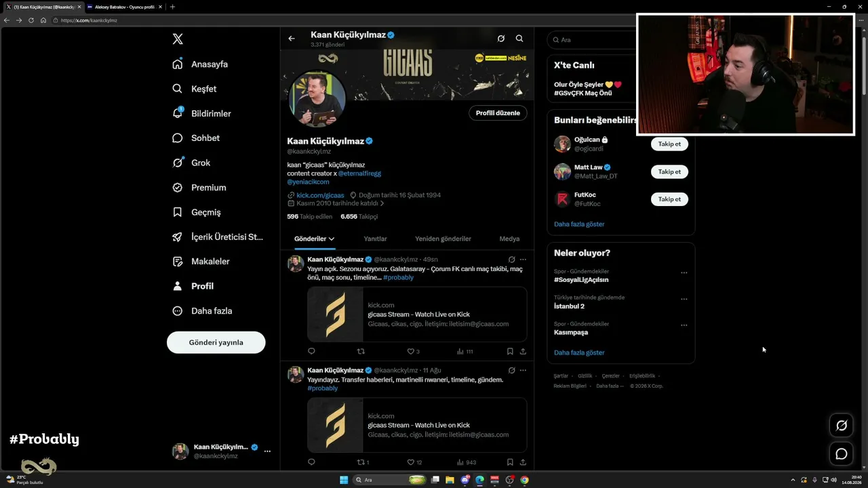Open Makaleler in the sidebar
This screenshot has height=488, width=868.
click(x=201, y=262)
